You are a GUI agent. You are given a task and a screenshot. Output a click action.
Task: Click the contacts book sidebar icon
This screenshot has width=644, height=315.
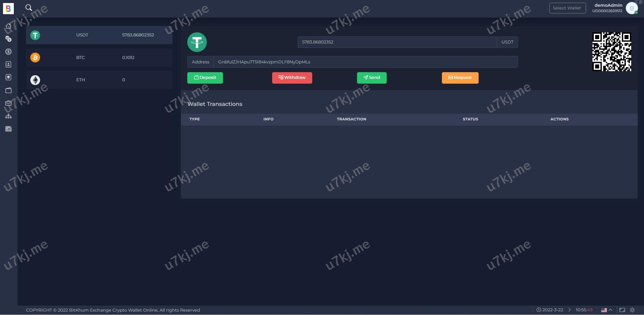(8, 64)
